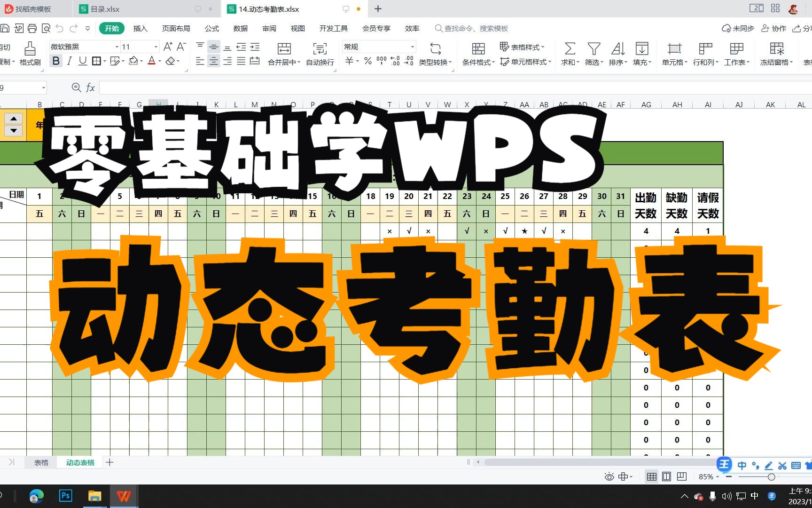Viewport: 812px width, 508px height.
Task: Switch to the 表格 sheet tab
Action: (x=41, y=462)
